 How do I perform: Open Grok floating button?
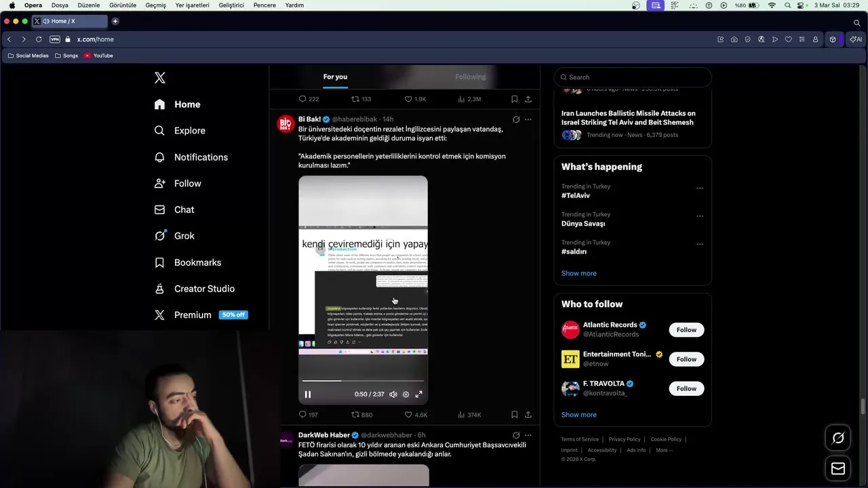tap(838, 439)
